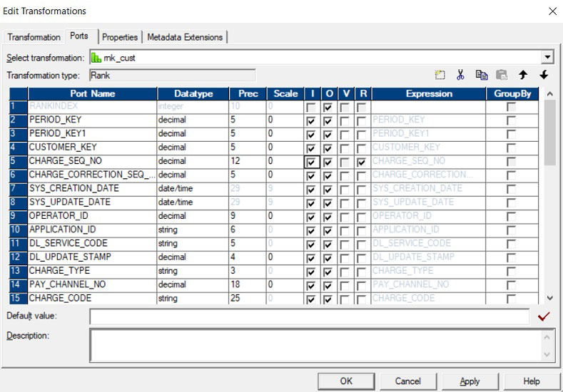Click precision 12 of CHARGE_SEQ_NO
Viewport: 563px width, 392px height.
click(x=248, y=161)
